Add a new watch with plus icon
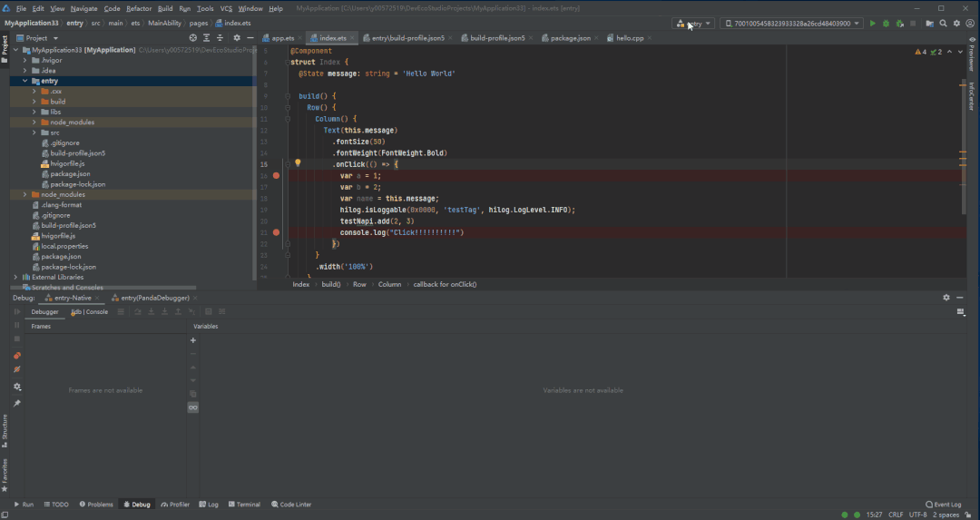This screenshot has width=980, height=520. coord(193,340)
